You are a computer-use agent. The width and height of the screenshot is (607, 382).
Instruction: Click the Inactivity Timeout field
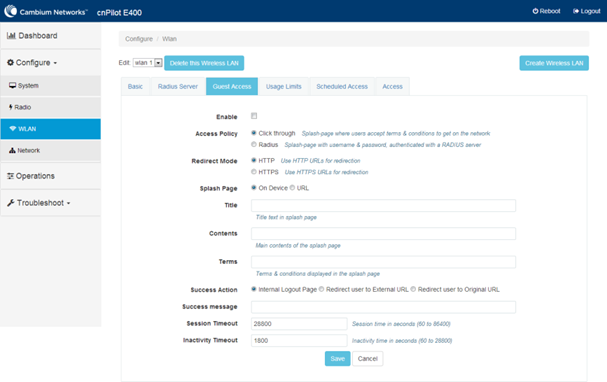click(x=299, y=341)
